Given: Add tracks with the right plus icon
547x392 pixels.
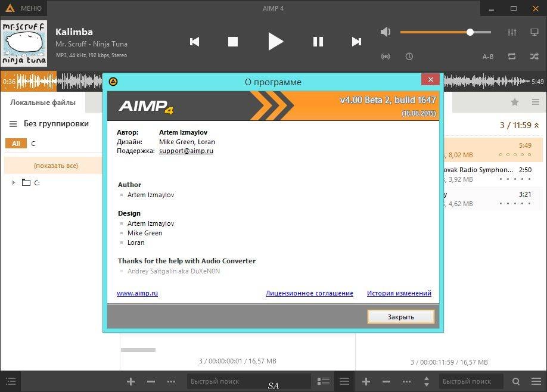Looking at the screenshot, I should (366, 381).
